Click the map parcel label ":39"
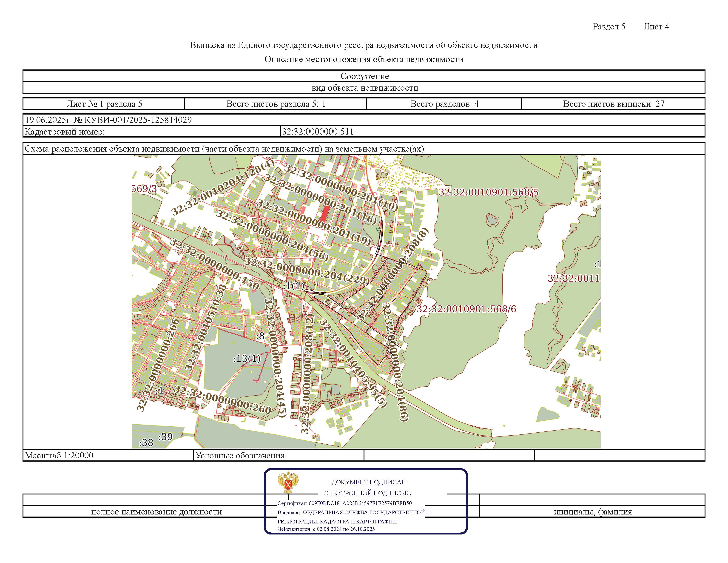Image resolution: width=728 pixels, height=563 pixels. (165, 437)
